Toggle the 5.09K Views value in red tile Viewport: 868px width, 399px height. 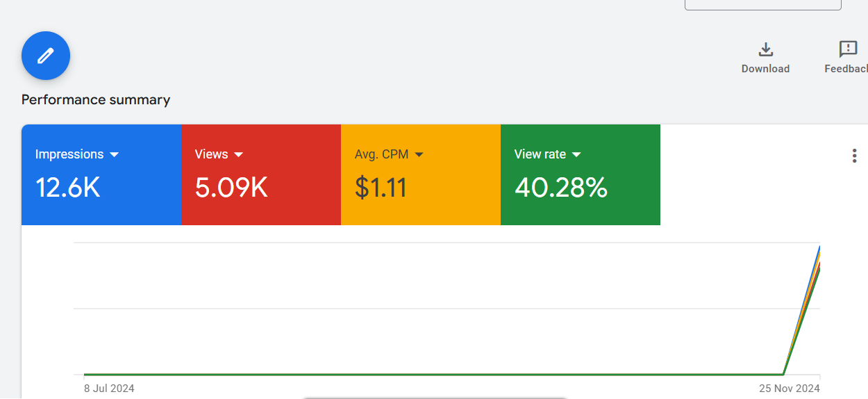(x=231, y=188)
